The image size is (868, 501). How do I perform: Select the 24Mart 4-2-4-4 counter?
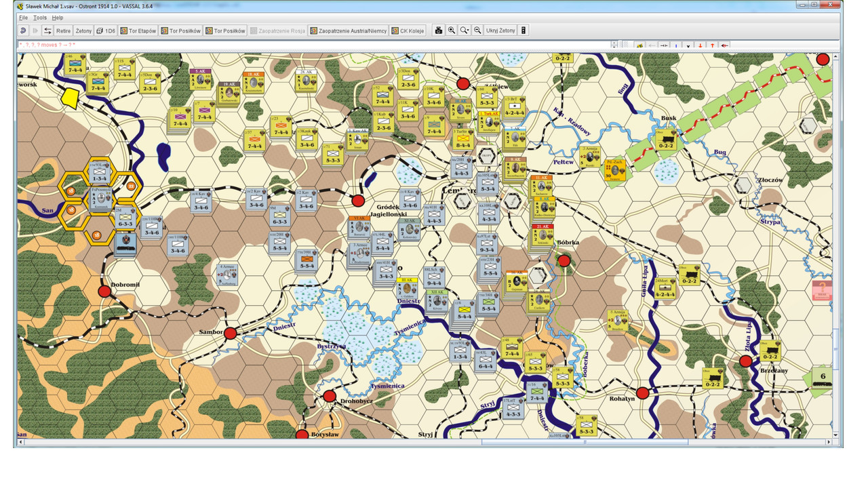tap(665, 287)
